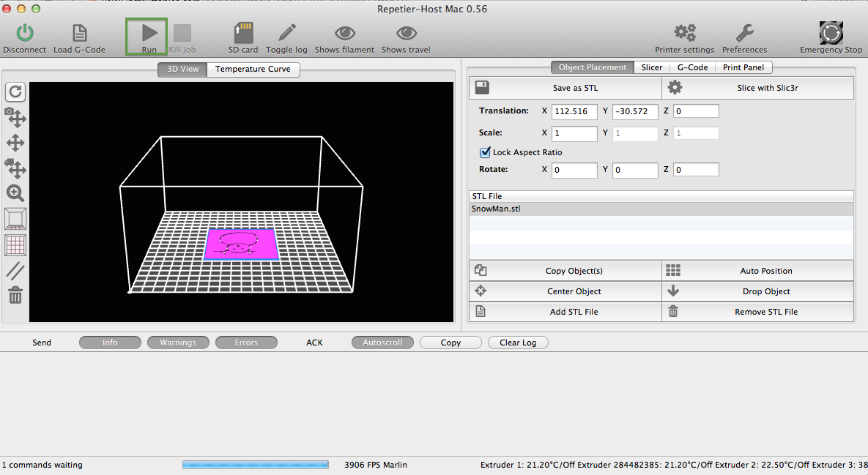Switch to the top grid view

[15, 245]
